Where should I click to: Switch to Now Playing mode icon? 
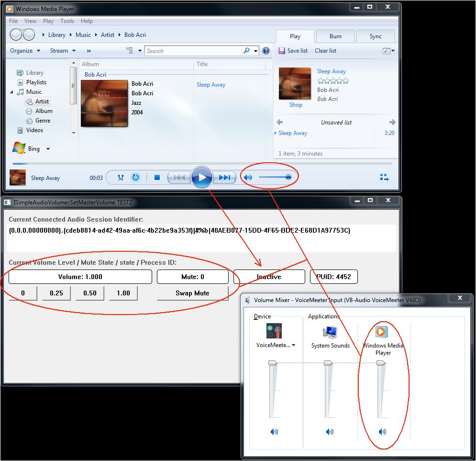(384, 177)
